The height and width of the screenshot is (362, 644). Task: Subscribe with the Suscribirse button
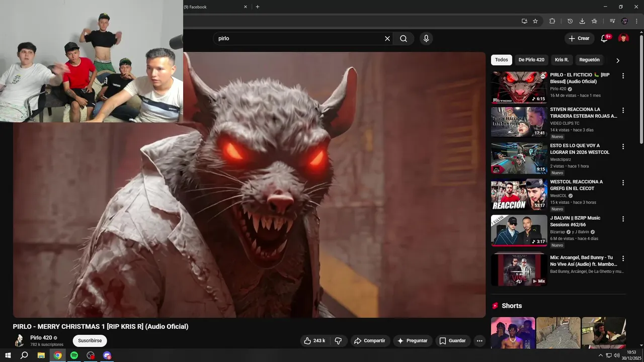coord(90,341)
